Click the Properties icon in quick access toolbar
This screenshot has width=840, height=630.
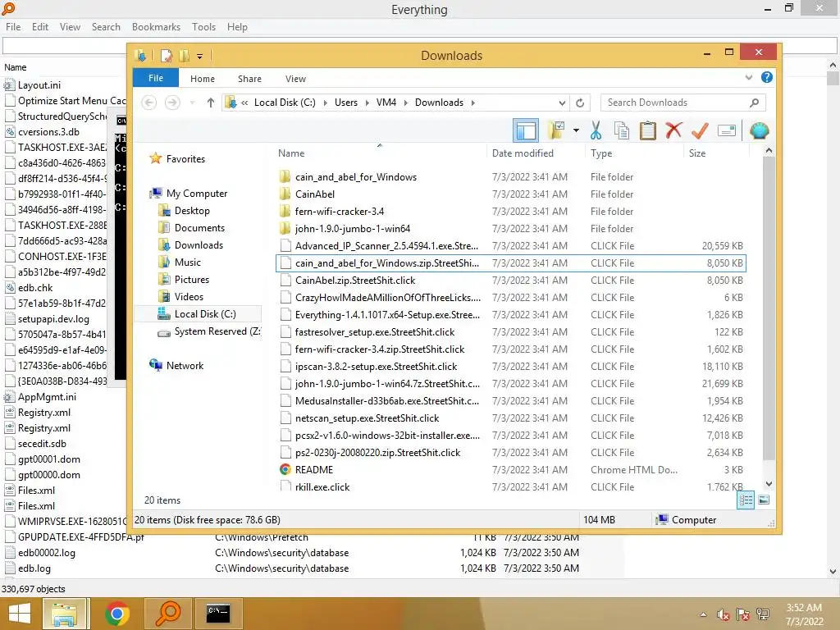pos(166,55)
